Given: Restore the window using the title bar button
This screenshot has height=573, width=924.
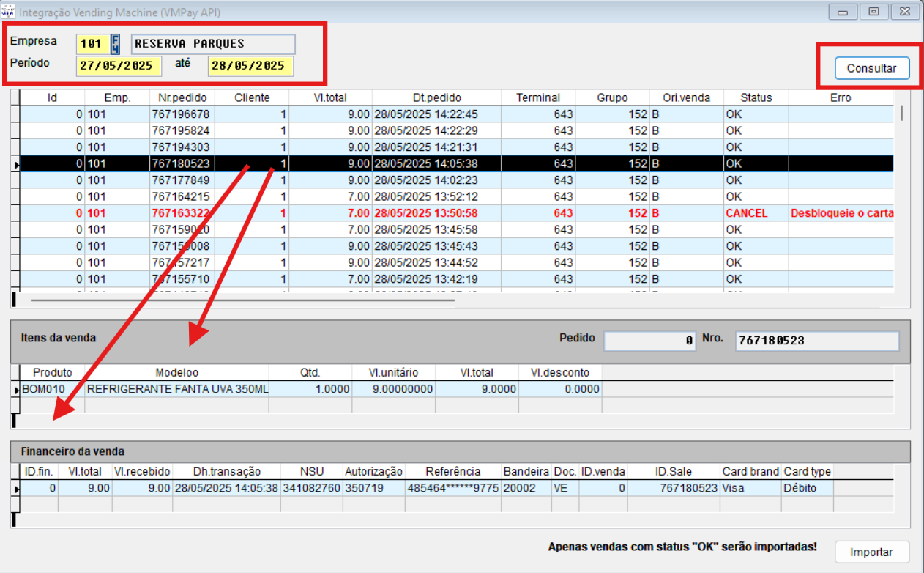Looking at the screenshot, I should (873, 12).
